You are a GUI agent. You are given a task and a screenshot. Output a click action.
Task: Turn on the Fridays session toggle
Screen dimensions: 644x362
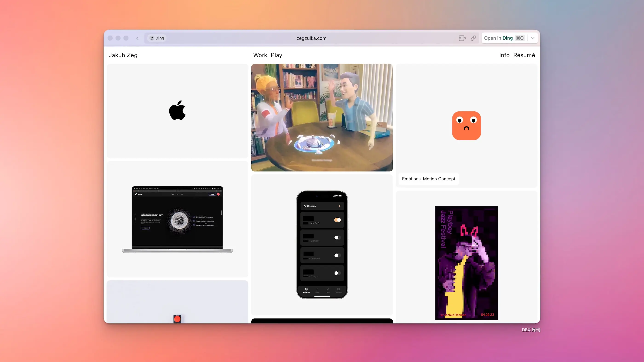click(337, 273)
